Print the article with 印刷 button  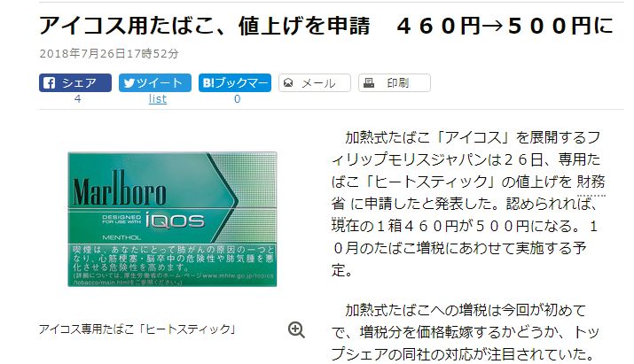(x=395, y=83)
